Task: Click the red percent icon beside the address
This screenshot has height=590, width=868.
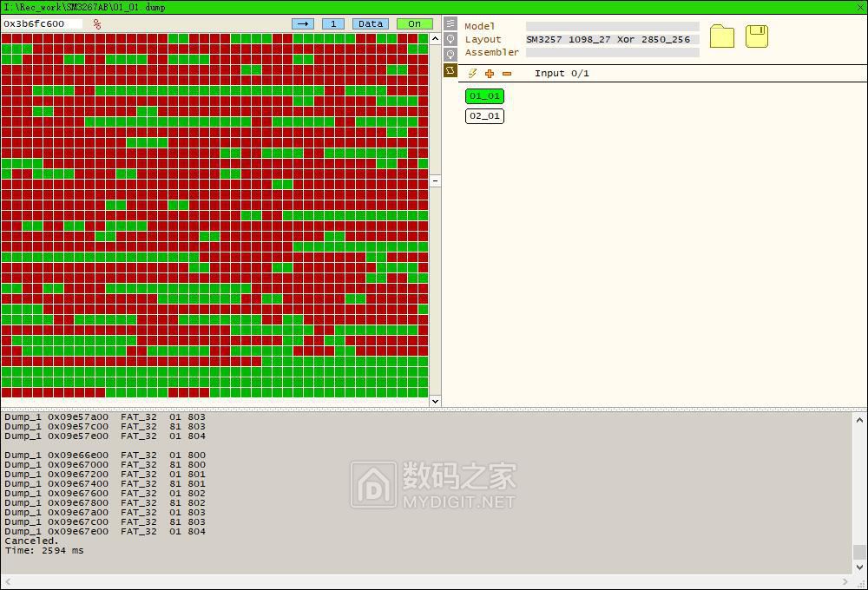Action: pos(97,23)
